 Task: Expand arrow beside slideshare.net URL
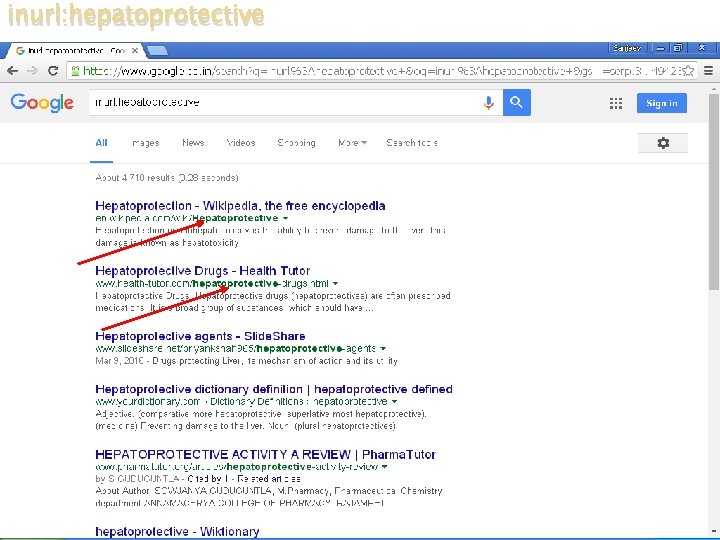383,349
